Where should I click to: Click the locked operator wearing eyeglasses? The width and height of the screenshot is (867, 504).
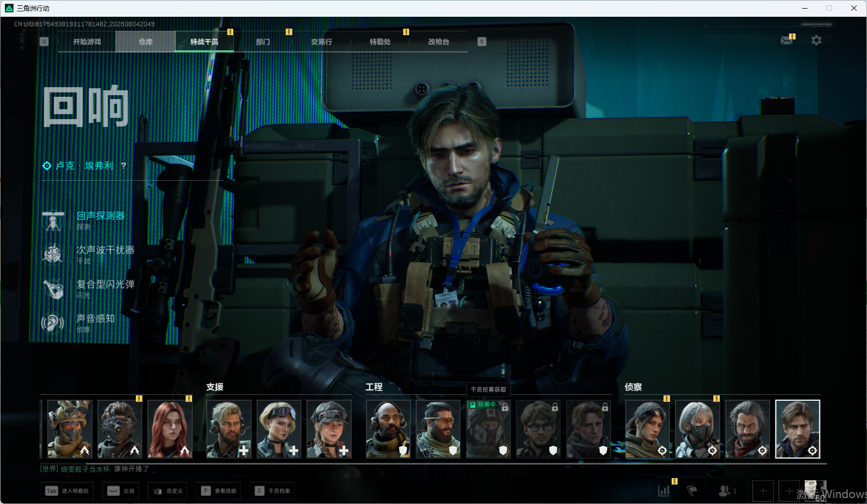(538, 429)
